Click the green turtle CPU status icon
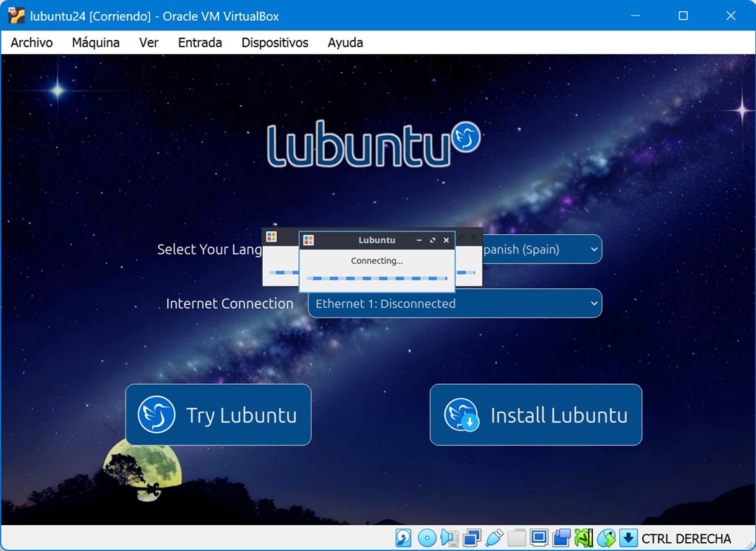The height and width of the screenshot is (551, 756). pos(584,538)
